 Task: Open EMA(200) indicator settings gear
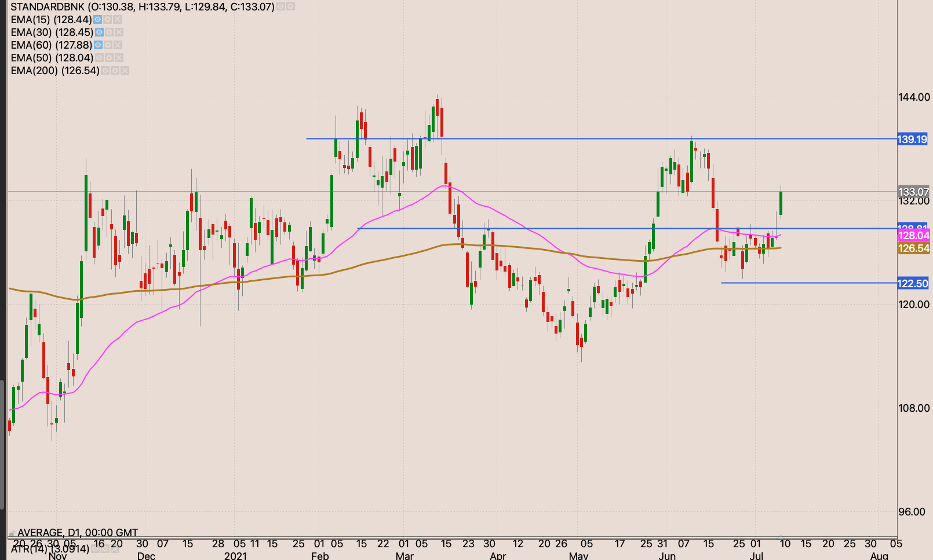point(115,71)
